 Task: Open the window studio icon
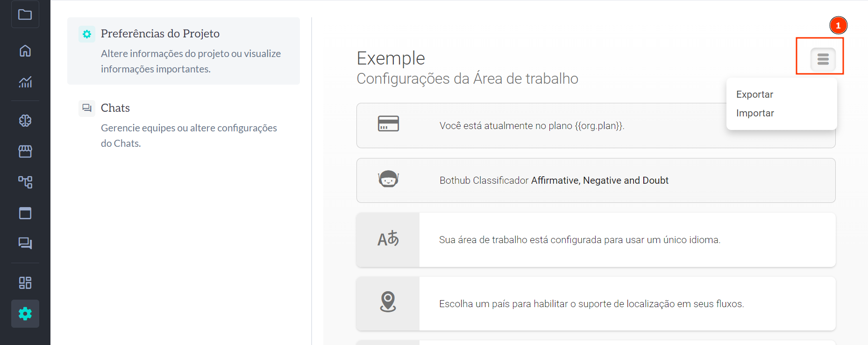tap(25, 213)
